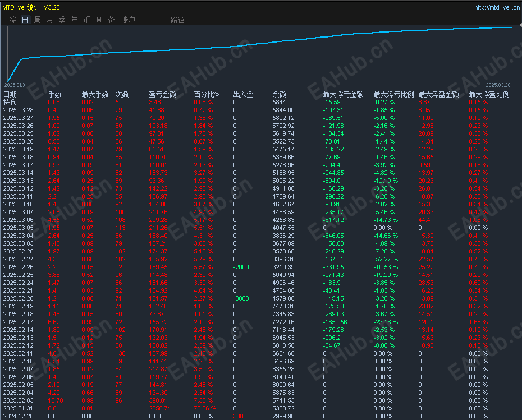522x420 pixels.
Task: Click the 余额 column header
Action: (x=279, y=94)
